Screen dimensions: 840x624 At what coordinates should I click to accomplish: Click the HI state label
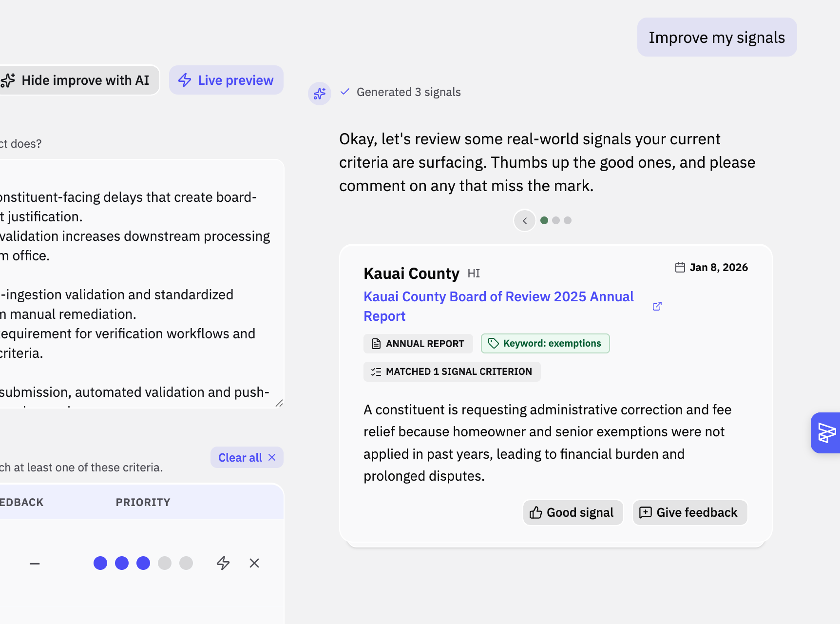click(474, 273)
